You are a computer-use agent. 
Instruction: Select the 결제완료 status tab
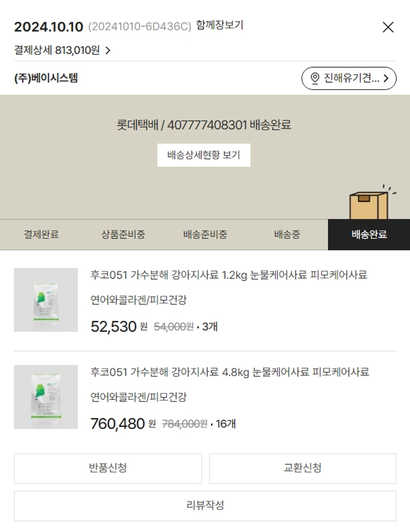(41, 235)
